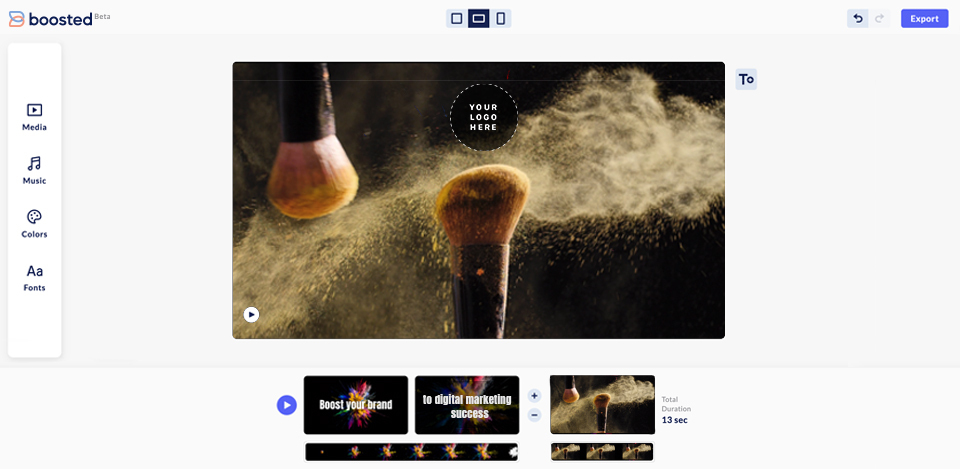Select the vertical portrait aspect ratio

(x=501, y=18)
